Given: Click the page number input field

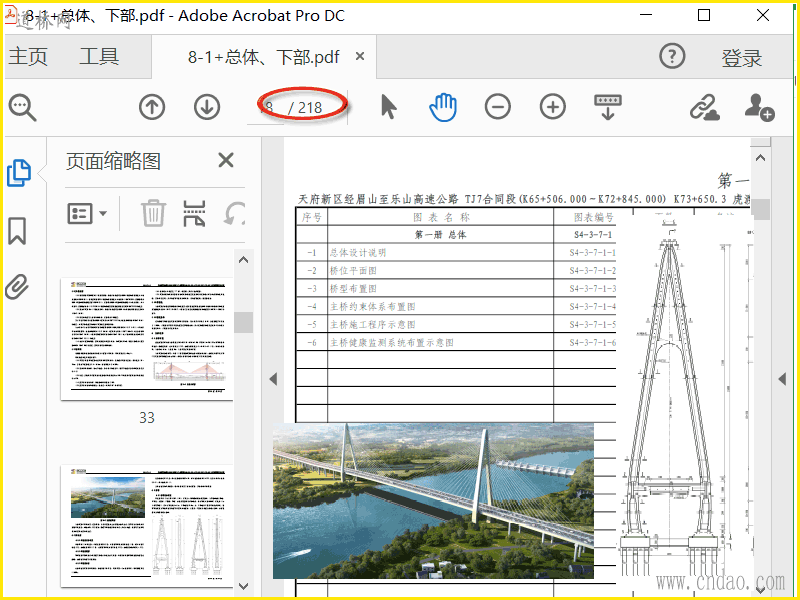Looking at the screenshot, I should (268, 108).
